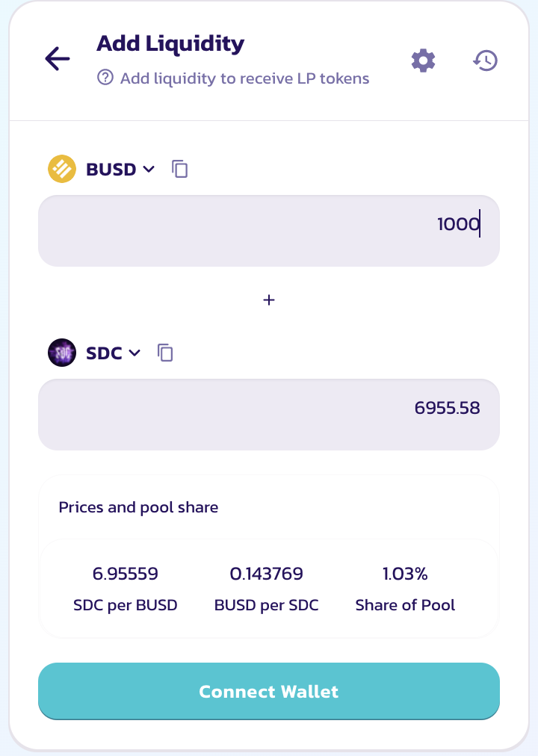Click the 1.03% Share of Pool value
The width and height of the screenshot is (538, 756).
[x=405, y=574]
